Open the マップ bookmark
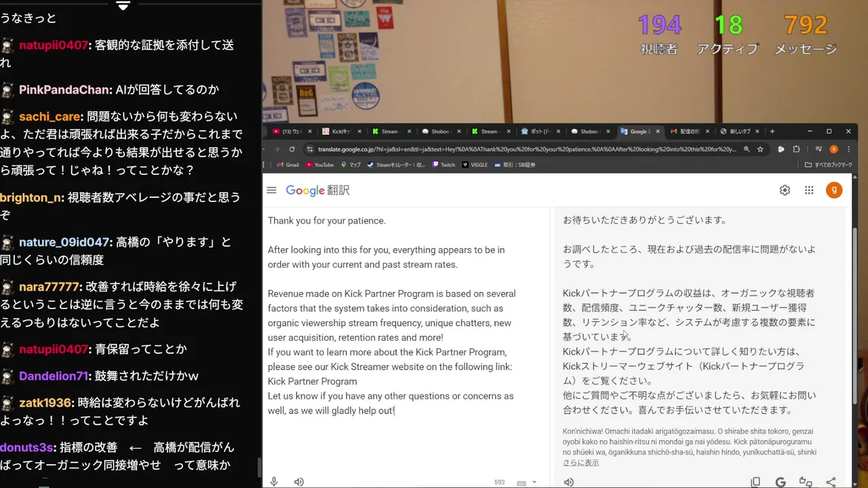This screenshot has width=868, height=488. 351,165
